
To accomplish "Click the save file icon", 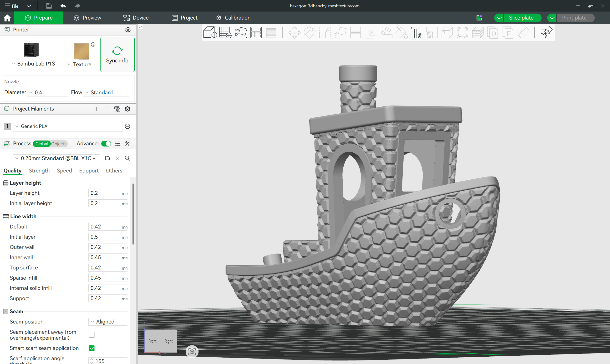I will (x=49, y=6).
